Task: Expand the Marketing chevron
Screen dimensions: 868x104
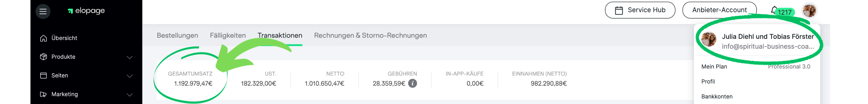Action: [x=129, y=95]
